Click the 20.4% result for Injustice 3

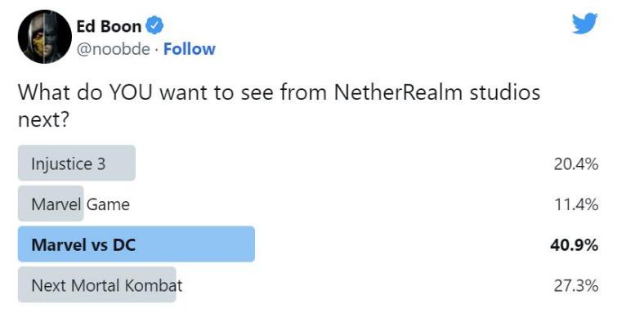point(576,164)
